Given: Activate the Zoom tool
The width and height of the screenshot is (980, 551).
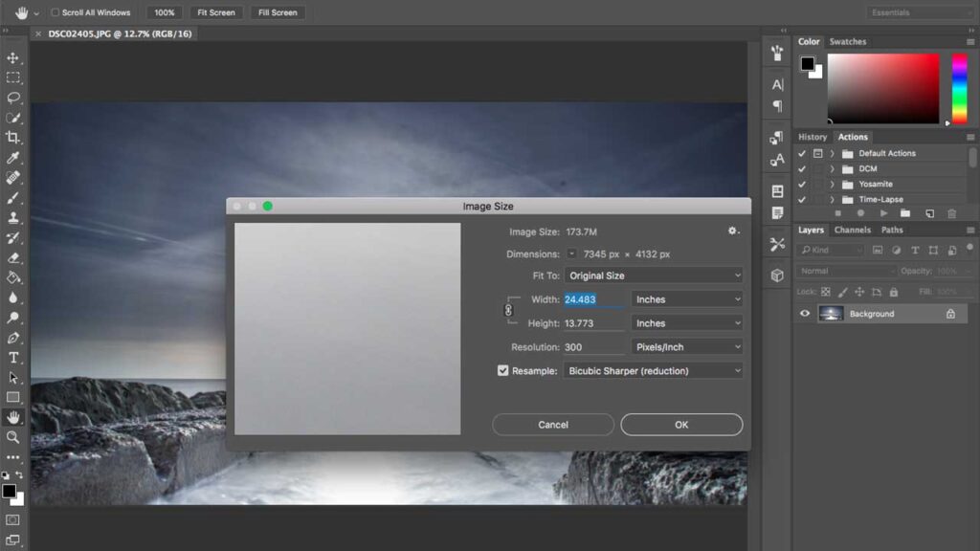Looking at the screenshot, I should click(13, 437).
